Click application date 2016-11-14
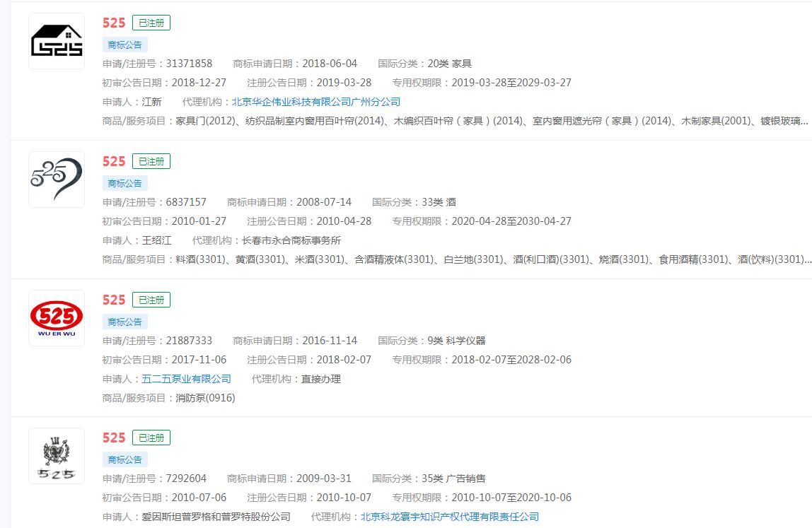Viewport: 812px width, 528px height. [x=330, y=341]
